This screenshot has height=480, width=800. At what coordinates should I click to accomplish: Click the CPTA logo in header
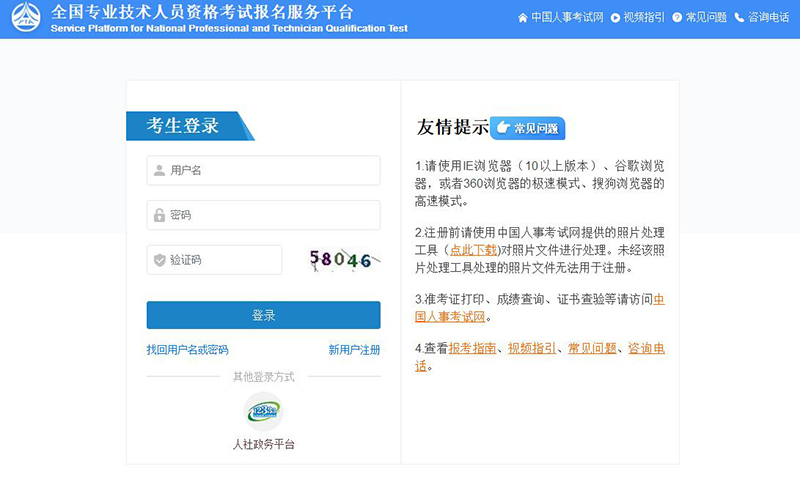pos(26,17)
